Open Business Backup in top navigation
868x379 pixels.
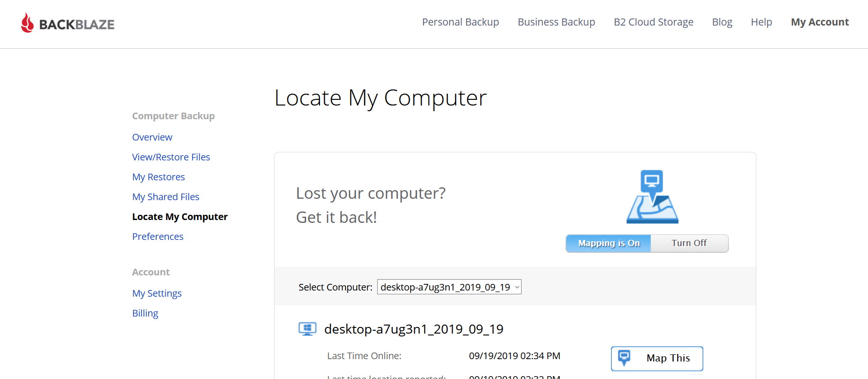coord(557,22)
